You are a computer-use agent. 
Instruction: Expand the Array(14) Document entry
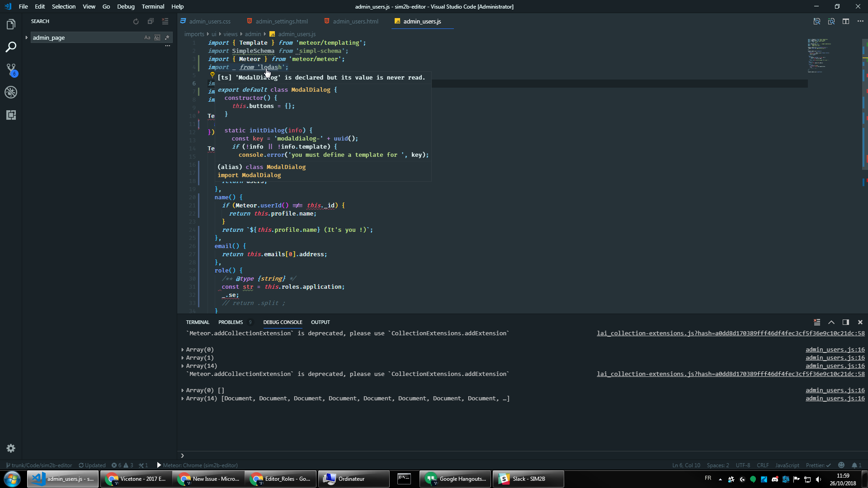(x=183, y=399)
